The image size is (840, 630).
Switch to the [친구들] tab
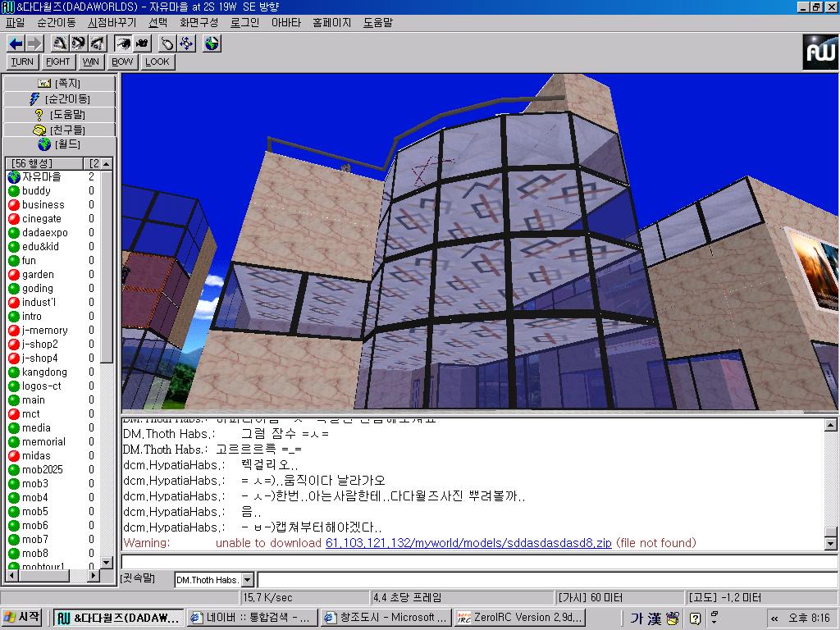tap(59, 130)
